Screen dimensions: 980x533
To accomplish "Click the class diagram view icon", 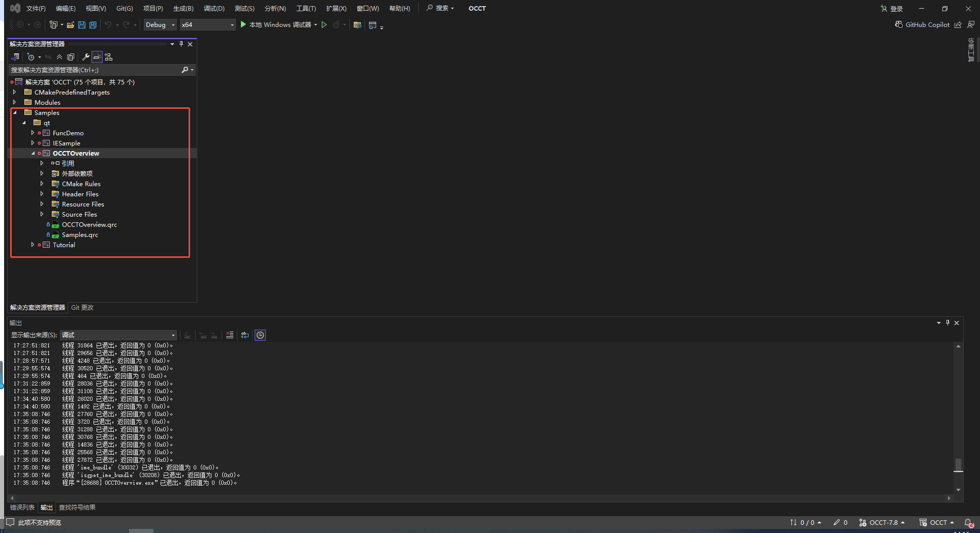I will [108, 57].
